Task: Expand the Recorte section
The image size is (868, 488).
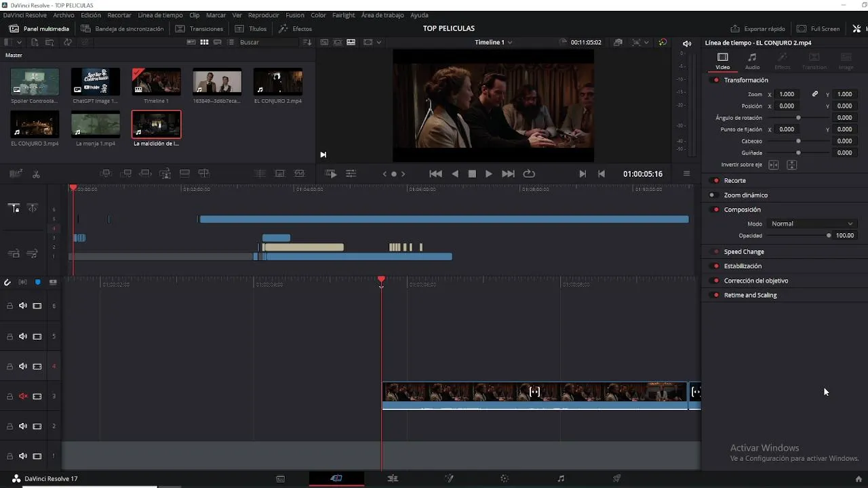Action: tap(734, 181)
